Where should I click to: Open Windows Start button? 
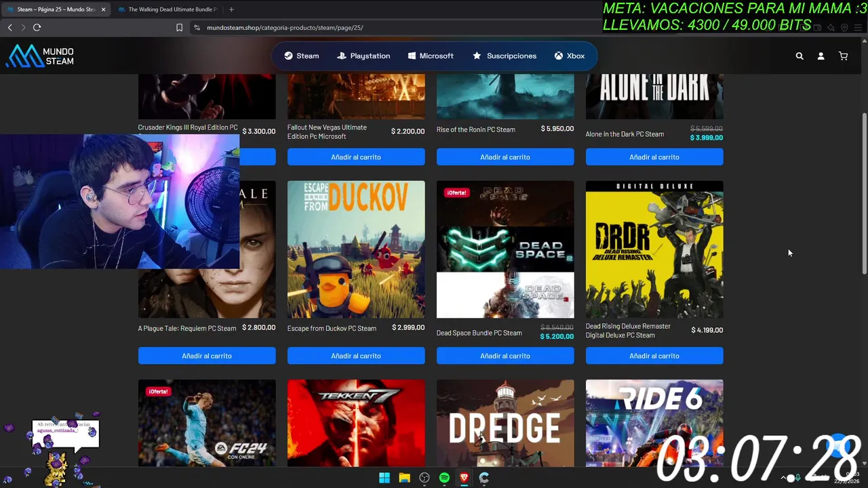pyautogui.click(x=384, y=478)
